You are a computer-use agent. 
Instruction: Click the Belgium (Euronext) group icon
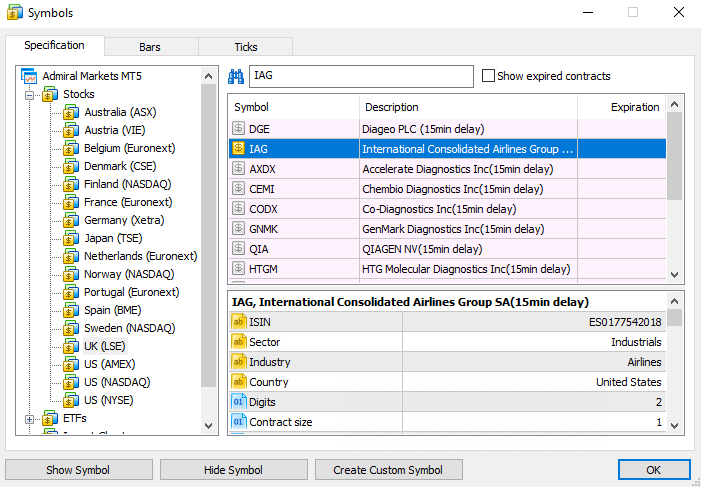tap(71, 148)
